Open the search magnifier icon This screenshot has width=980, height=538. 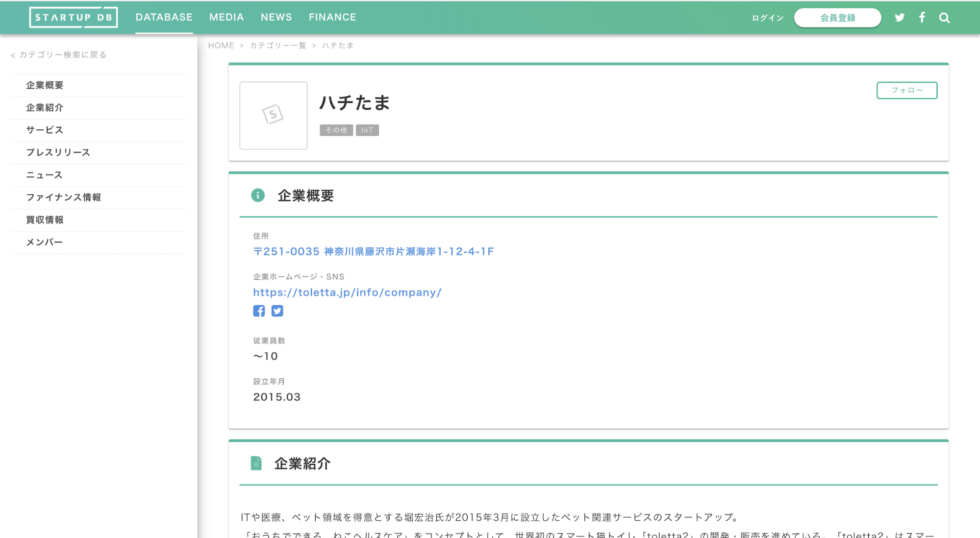click(944, 17)
